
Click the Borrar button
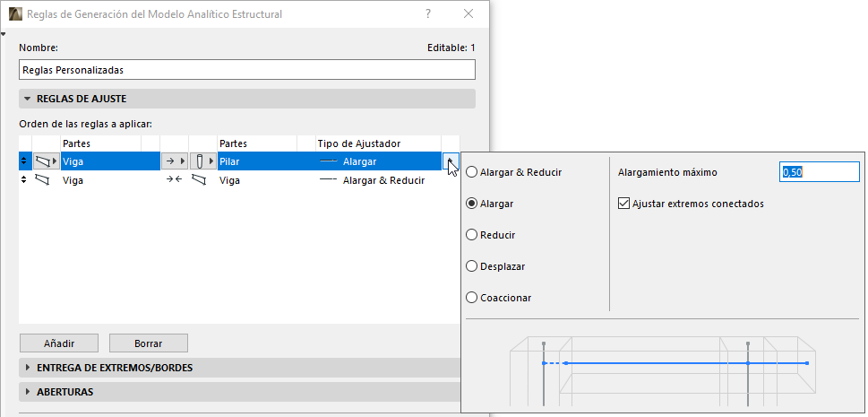tap(149, 343)
